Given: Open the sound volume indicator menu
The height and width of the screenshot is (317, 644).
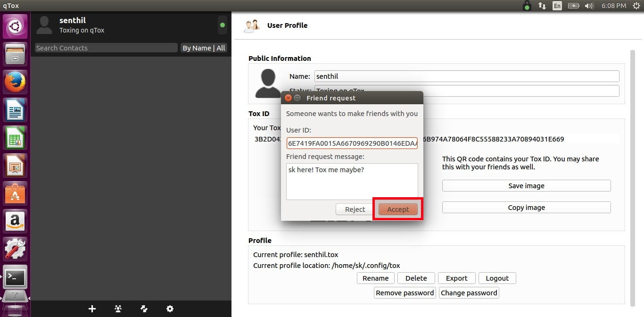Looking at the screenshot, I should 589,6.
